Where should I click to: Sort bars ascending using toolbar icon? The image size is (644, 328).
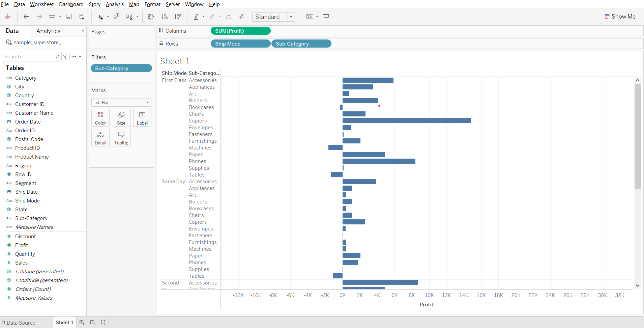coord(164,17)
